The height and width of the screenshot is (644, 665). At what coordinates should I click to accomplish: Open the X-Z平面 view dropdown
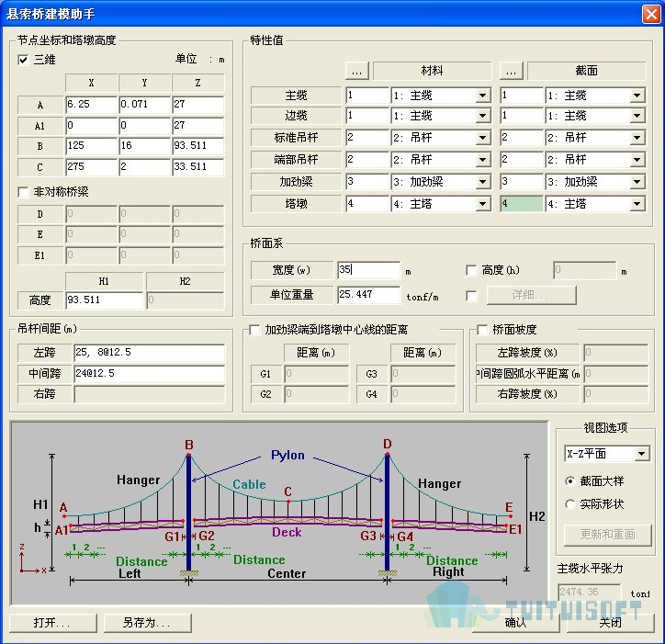click(641, 455)
